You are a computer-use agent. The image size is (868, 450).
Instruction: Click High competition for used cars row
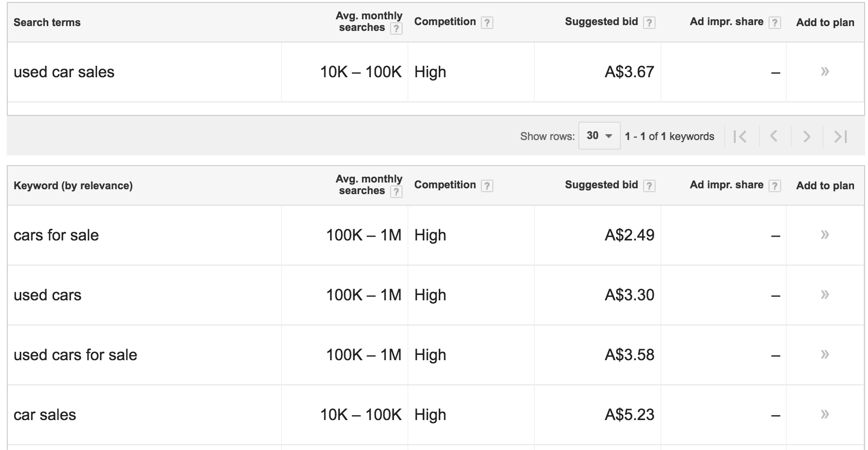pos(430,295)
